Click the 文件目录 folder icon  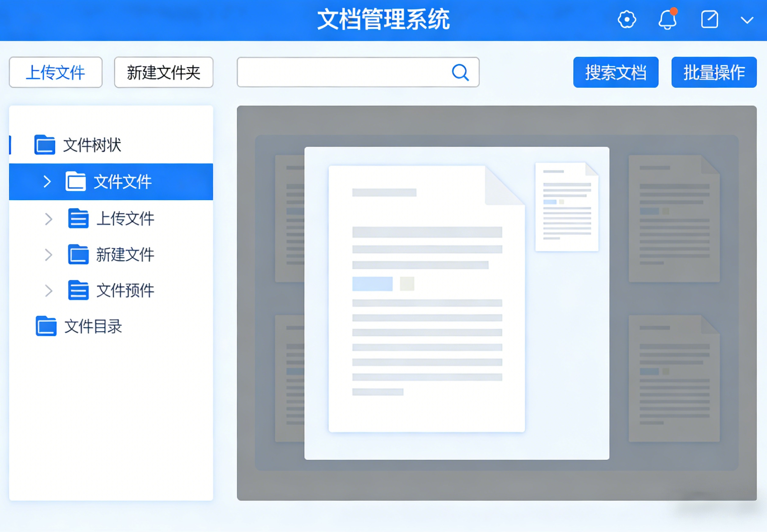46,326
